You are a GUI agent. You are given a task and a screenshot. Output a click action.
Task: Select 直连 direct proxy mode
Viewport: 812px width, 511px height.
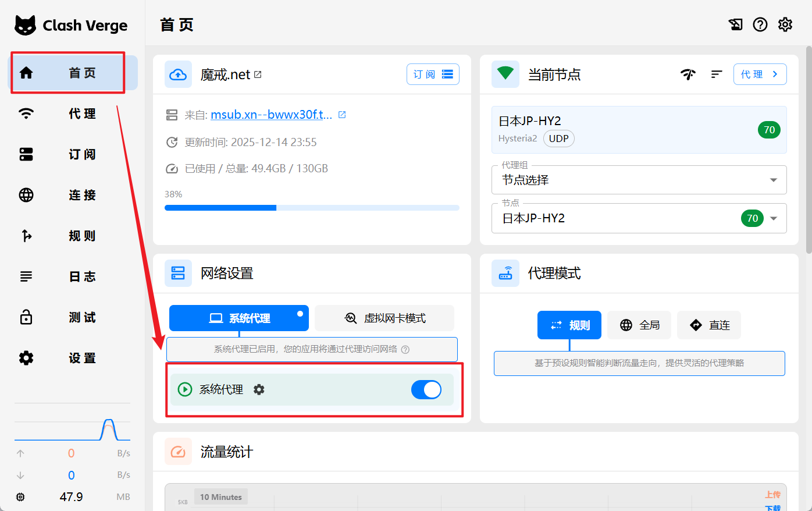709,325
